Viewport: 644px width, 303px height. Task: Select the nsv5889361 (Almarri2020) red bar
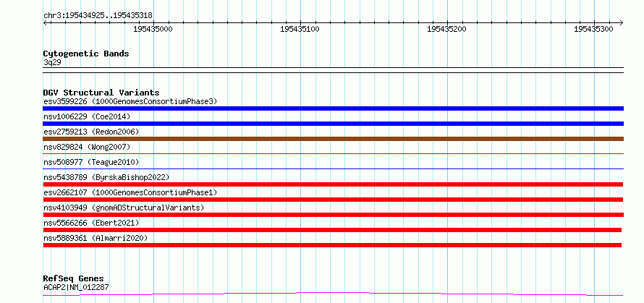[x=332, y=245]
